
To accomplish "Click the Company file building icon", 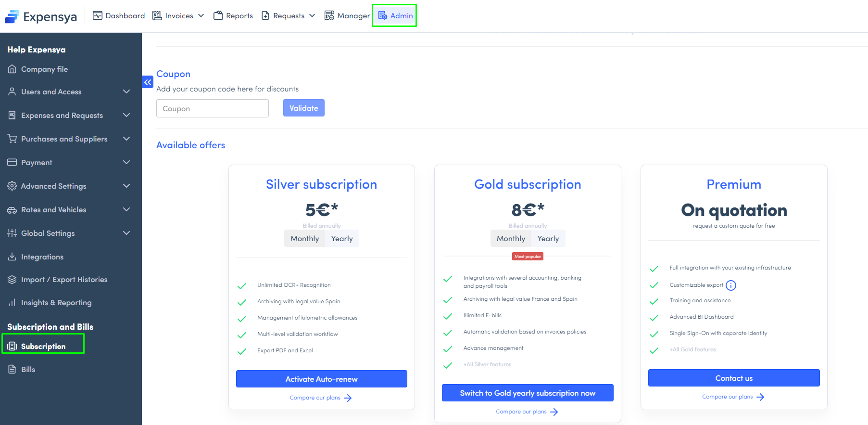I will click(x=12, y=69).
